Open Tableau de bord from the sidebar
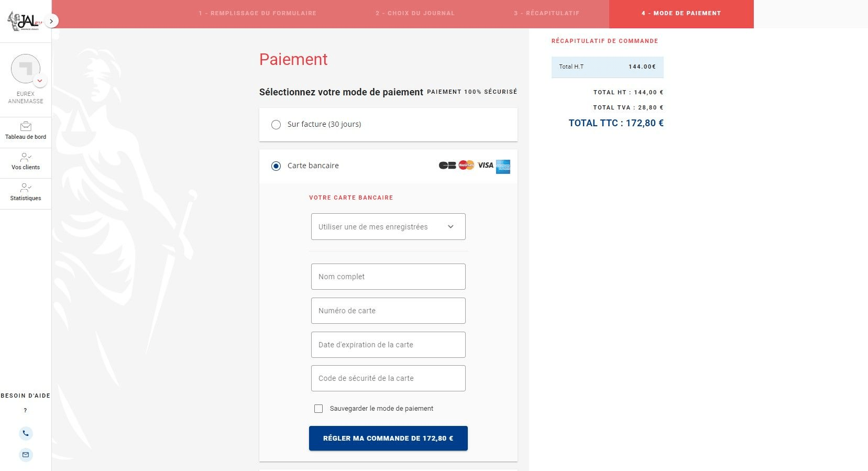 (26, 131)
